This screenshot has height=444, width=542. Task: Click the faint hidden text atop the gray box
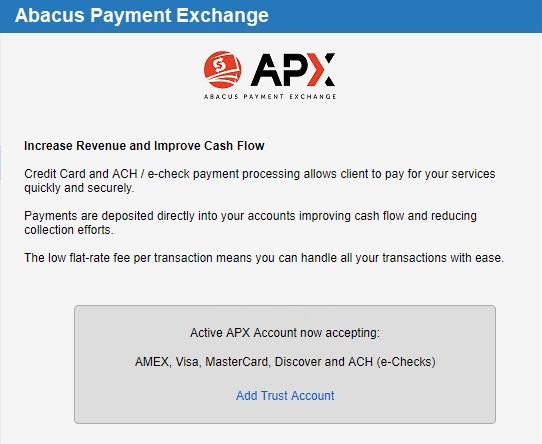[x=272, y=313]
